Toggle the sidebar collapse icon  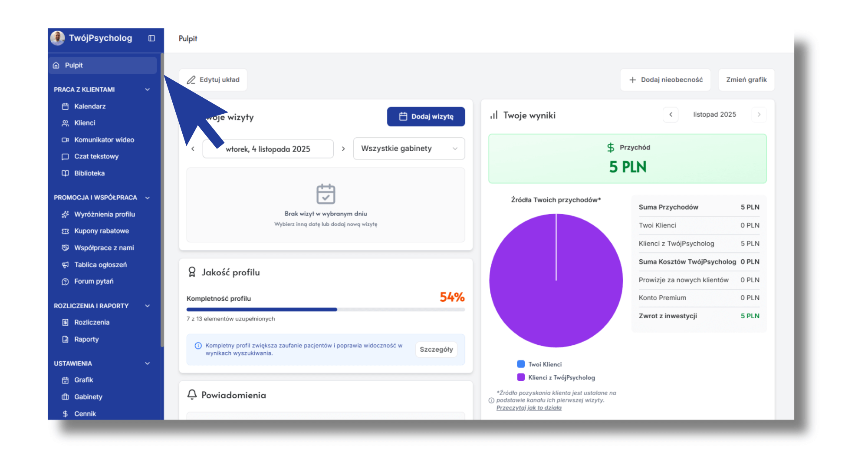pyautogui.click(x=151, y=38)
